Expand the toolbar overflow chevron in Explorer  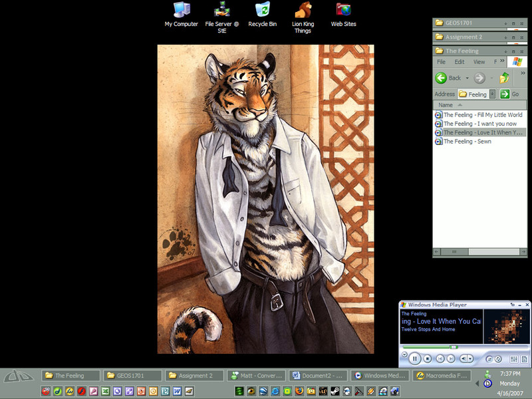523,73
